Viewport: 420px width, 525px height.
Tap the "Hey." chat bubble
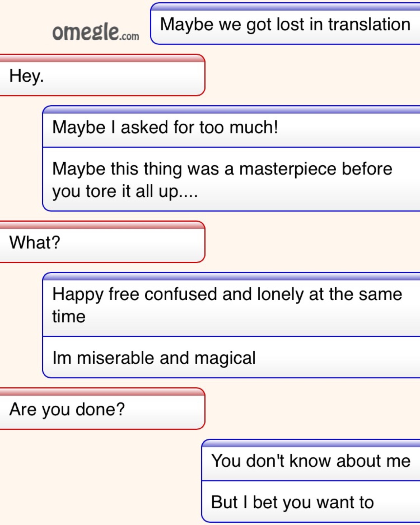102,76
